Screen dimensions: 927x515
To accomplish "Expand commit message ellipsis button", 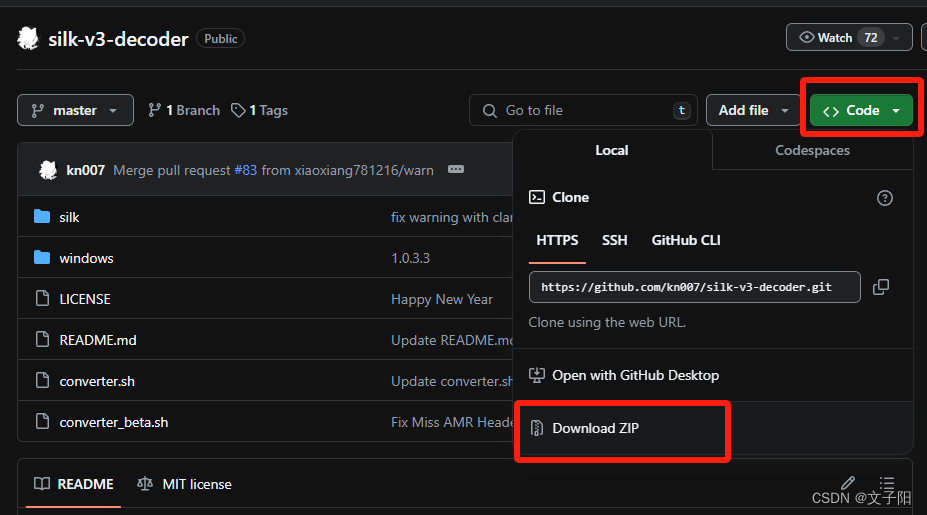I will (456, 170).
